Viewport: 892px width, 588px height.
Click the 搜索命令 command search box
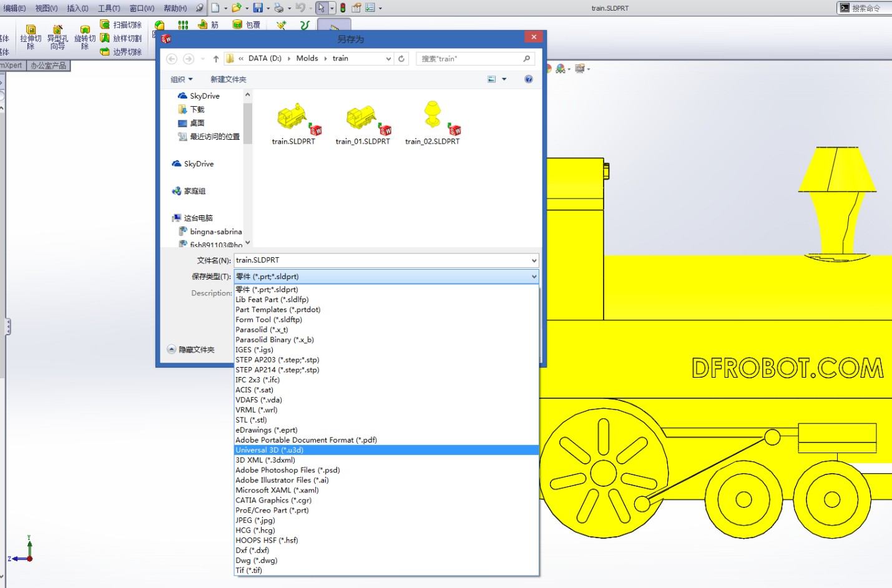point(865,8)
